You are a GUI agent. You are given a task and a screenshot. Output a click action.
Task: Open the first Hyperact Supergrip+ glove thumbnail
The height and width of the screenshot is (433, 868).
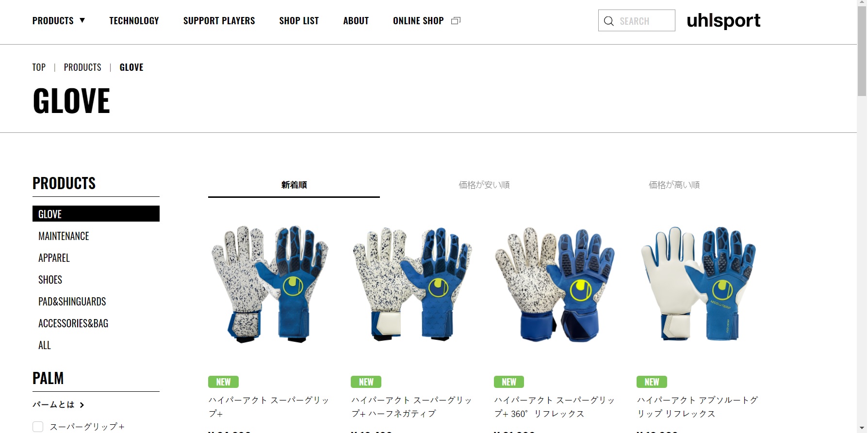pyautogui.click(x=270, y=284)
